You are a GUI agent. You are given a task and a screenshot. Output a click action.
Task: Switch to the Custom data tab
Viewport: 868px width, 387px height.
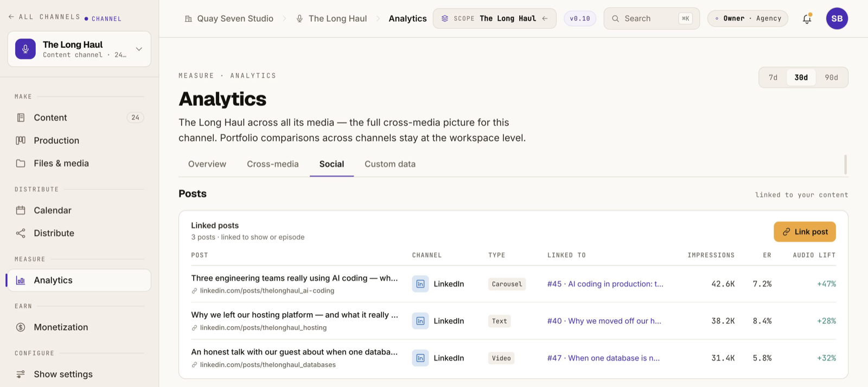(390, 164)
